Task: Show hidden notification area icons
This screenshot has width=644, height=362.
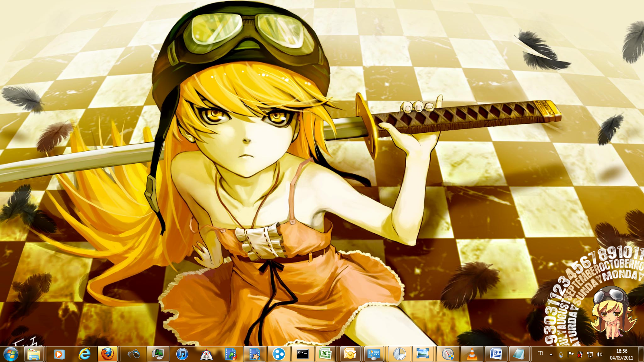Action: [551, 354]
